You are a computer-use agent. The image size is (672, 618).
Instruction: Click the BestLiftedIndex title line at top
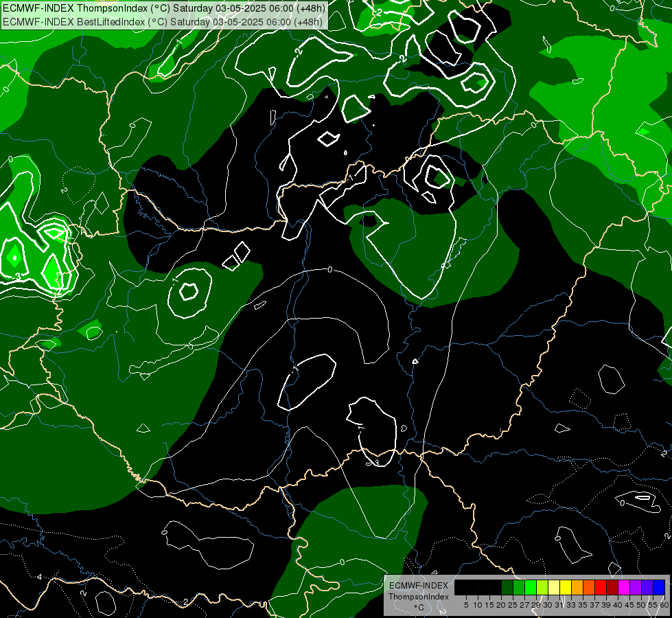[163, 21]
